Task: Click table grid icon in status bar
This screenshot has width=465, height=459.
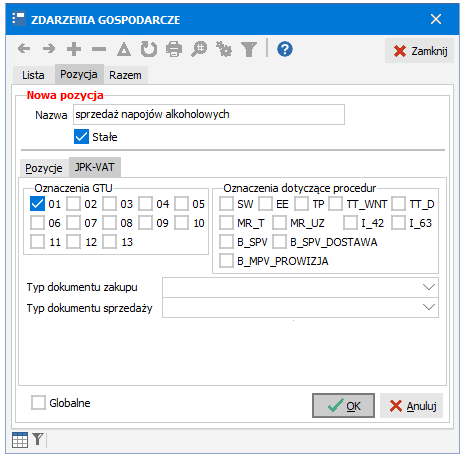Action: point(20,440)
